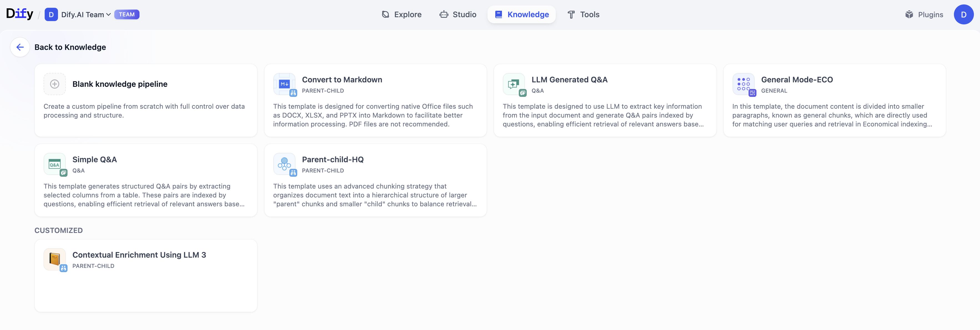Viewport: 980px width, 330px height.
Task: Go to the Tools tab
Action: click(x=583, y=14)
